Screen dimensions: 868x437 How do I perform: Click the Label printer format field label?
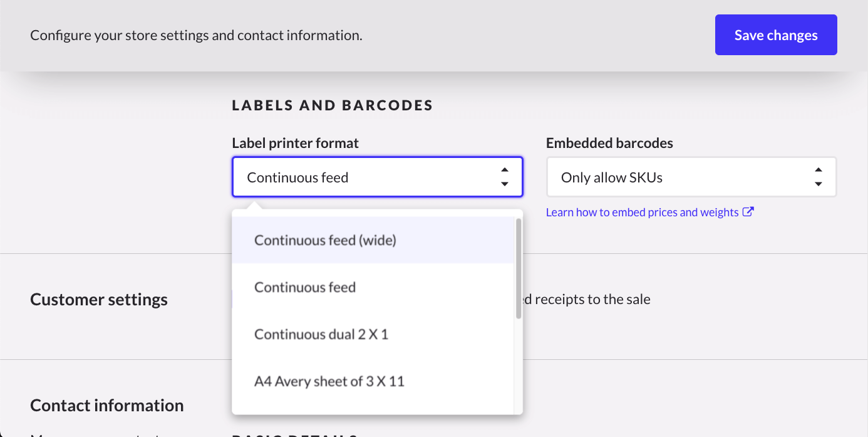pyautogui.click(x=295, y=143)
